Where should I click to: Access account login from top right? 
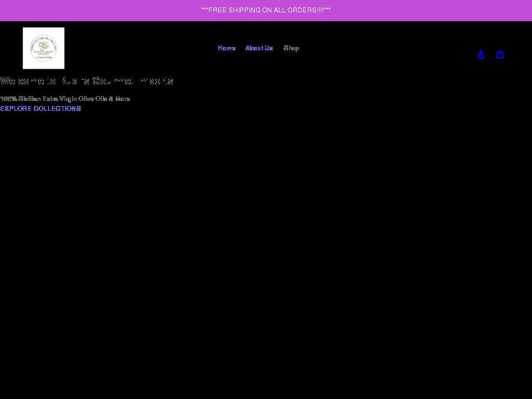pos(480,54)
